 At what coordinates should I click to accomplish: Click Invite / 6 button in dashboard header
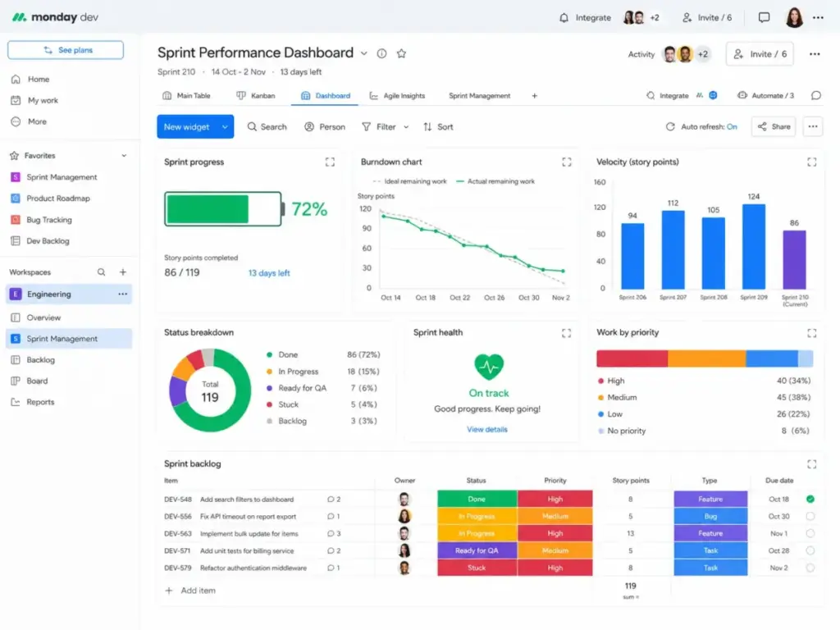click(760, 54)
